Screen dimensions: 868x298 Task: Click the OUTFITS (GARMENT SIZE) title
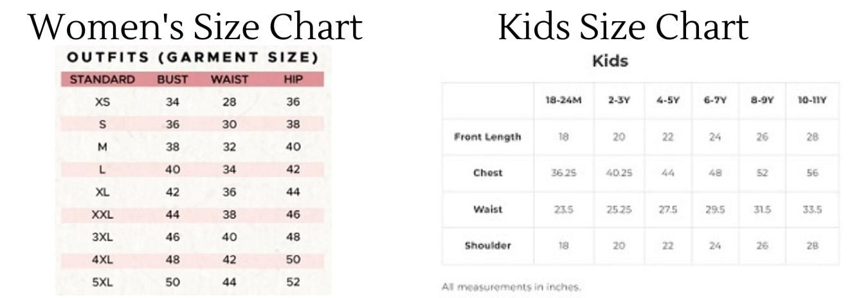193,58
